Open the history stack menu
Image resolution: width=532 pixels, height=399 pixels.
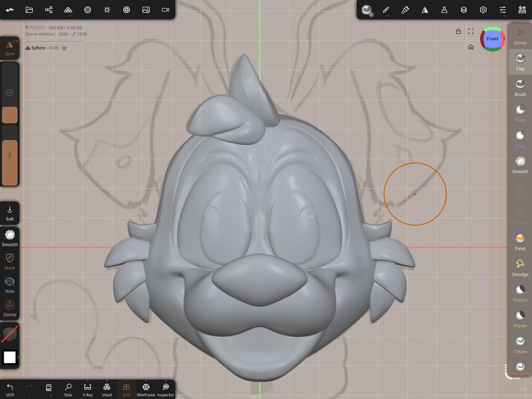tap(522, 9)
